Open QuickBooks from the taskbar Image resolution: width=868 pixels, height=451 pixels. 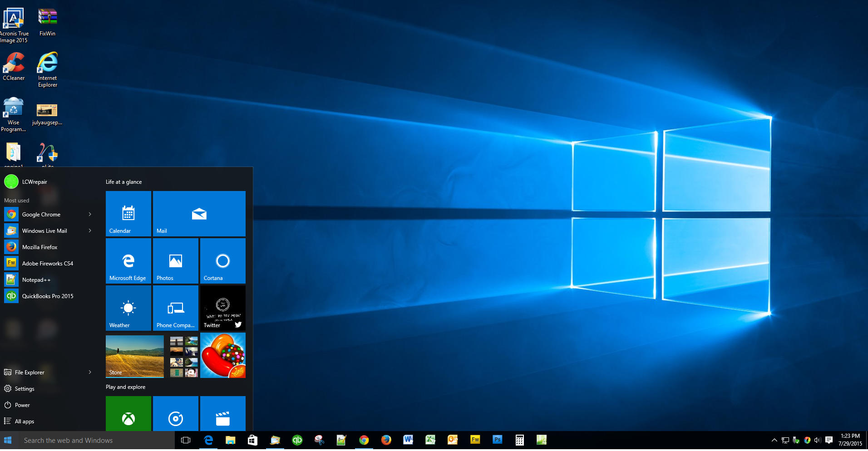point(297,440)
